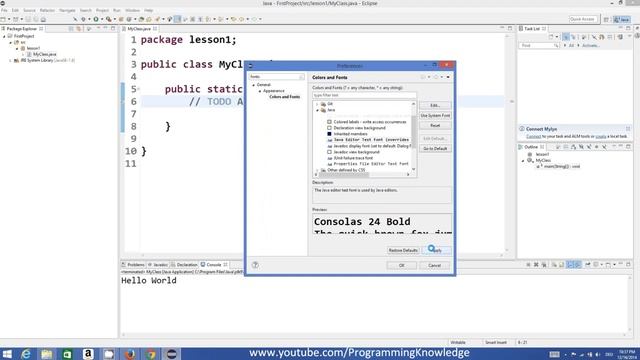This screenshot has height=360, width=640.
Task: Click OK in Preferences dialog
Action: pyautogui.click(x=402, y=265)
